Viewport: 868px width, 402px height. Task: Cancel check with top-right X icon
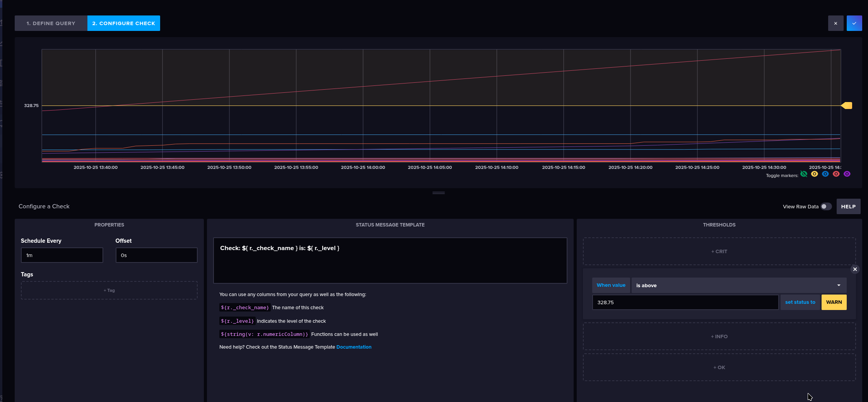click(836, 23)
